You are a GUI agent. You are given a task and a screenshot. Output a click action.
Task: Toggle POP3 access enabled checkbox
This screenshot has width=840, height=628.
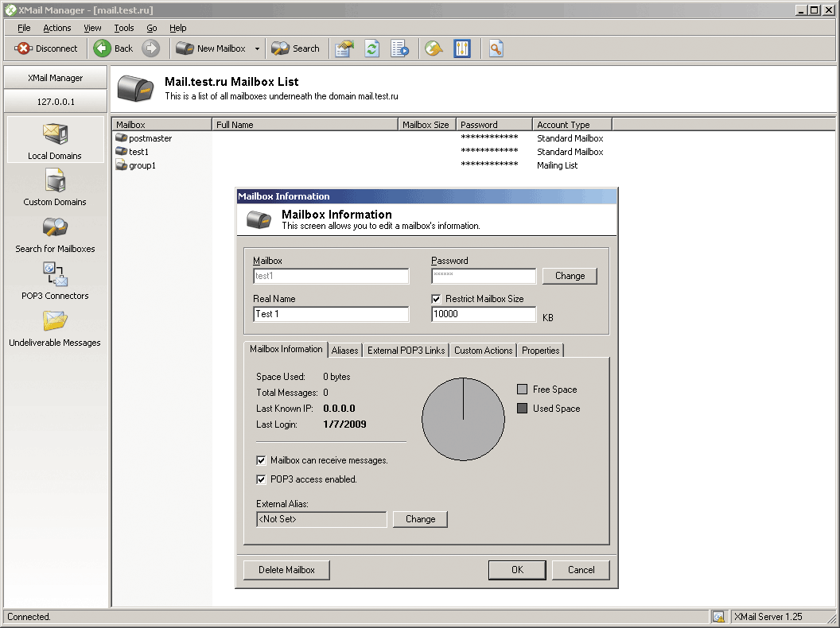tap(261, 479)
